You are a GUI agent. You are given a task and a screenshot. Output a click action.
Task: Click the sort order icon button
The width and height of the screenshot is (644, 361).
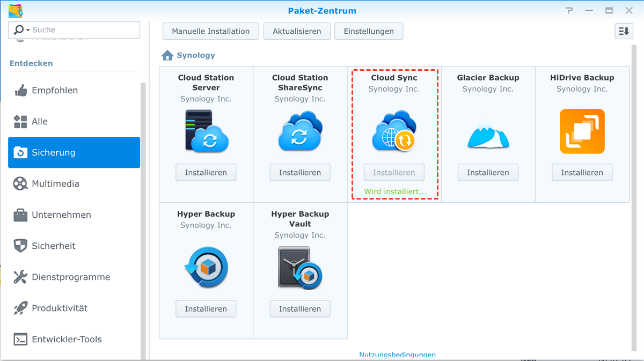(624, 31)
